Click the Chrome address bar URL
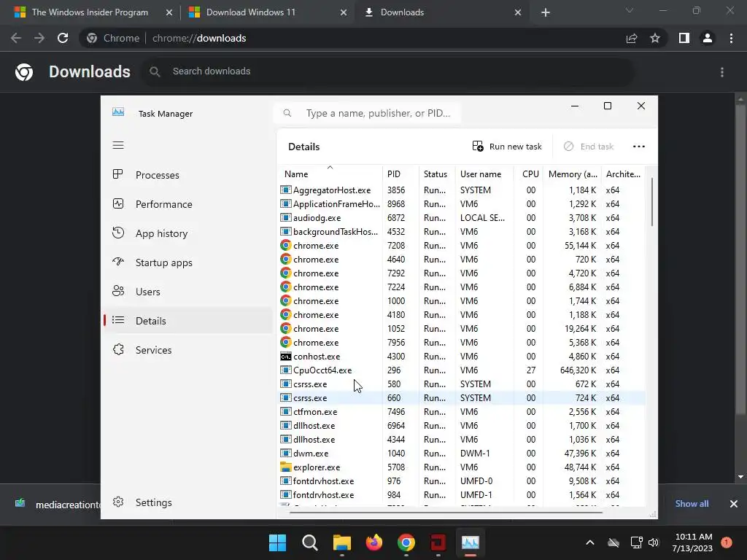 click(199, 38)
